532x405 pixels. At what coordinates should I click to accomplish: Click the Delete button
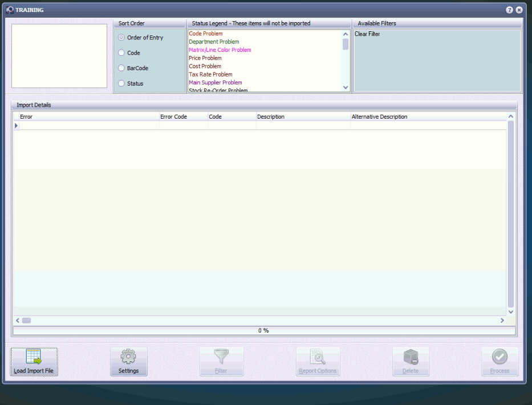pyautogui.click(x=411, y=362)
